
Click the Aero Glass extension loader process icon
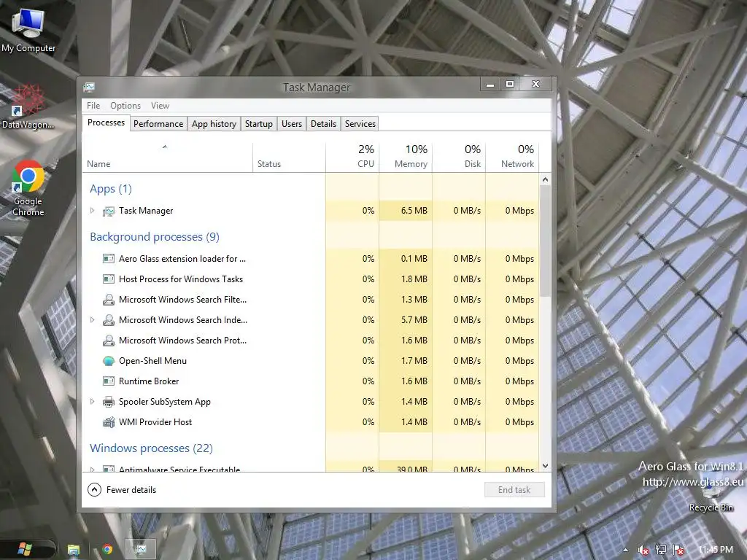click(109, 259)
